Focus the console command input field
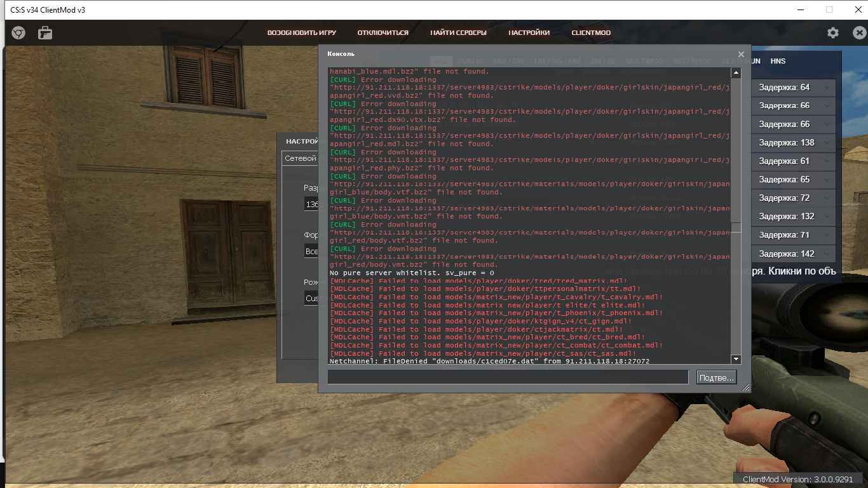 508,377
